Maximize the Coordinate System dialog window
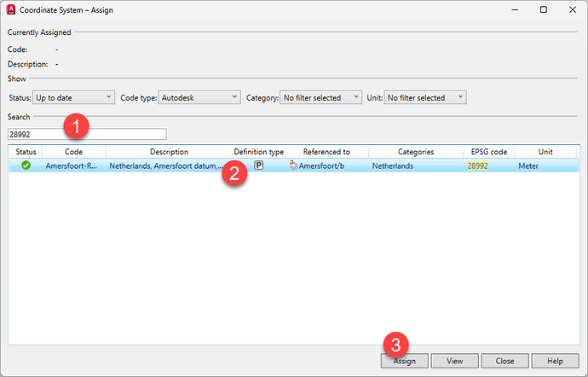Image resolution: width=588 pixels, height=377 pixels. click(x=544, y=9)
